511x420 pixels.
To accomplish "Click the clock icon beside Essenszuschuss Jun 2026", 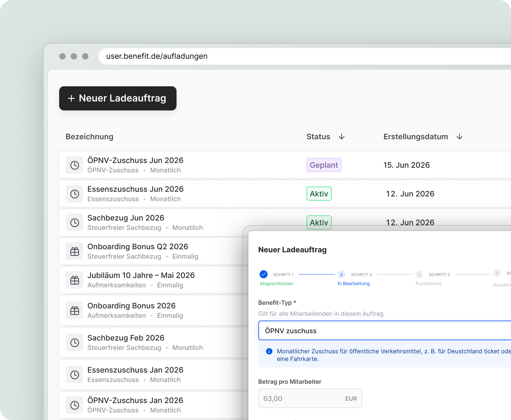I will pos(75,194).
